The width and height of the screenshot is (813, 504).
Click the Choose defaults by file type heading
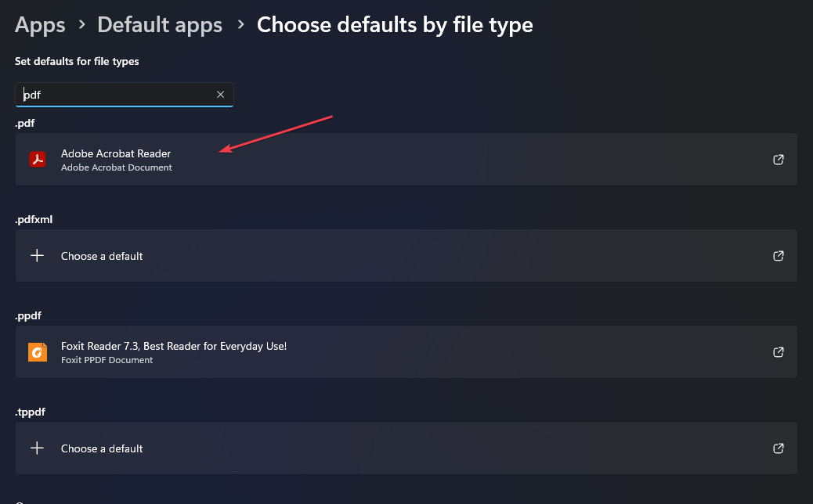[x=395, y=25]
